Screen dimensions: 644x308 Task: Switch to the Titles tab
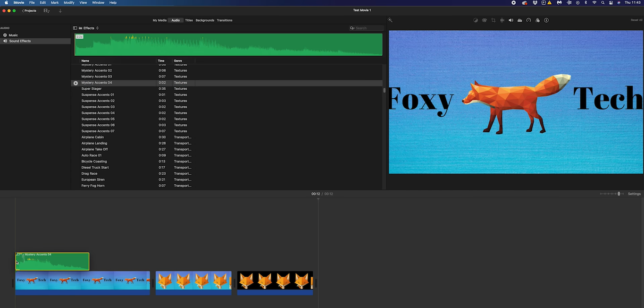pyautogui.click(x=189, y=20)
